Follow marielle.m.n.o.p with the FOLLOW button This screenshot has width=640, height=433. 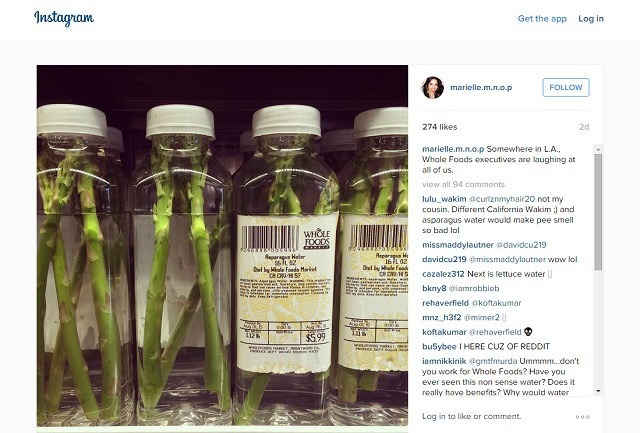[566, 87]
